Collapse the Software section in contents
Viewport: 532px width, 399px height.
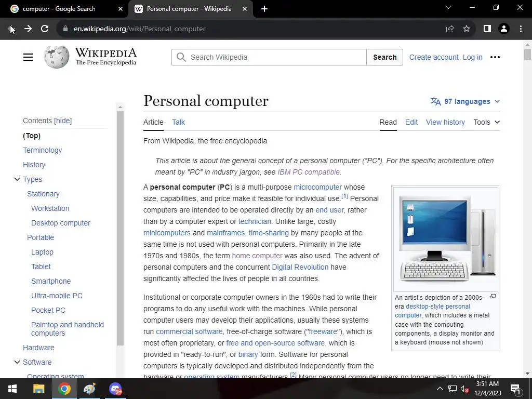pyautogui.click(x=17, y=362)
